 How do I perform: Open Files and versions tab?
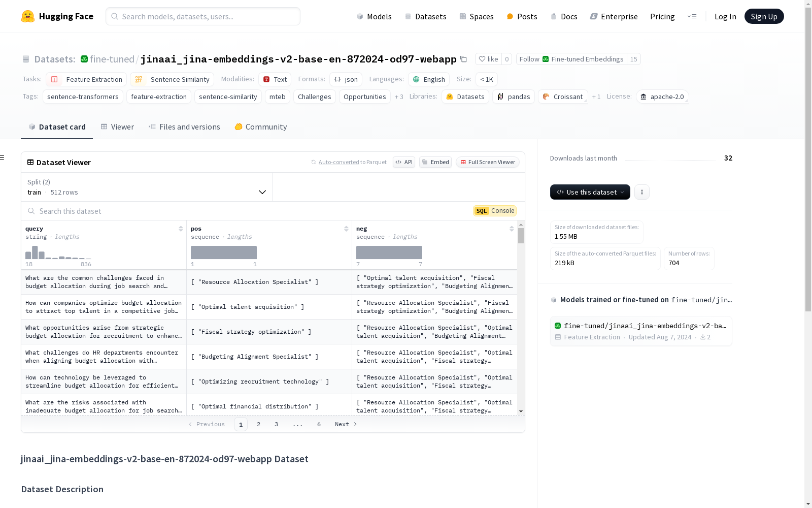[184, 127]
